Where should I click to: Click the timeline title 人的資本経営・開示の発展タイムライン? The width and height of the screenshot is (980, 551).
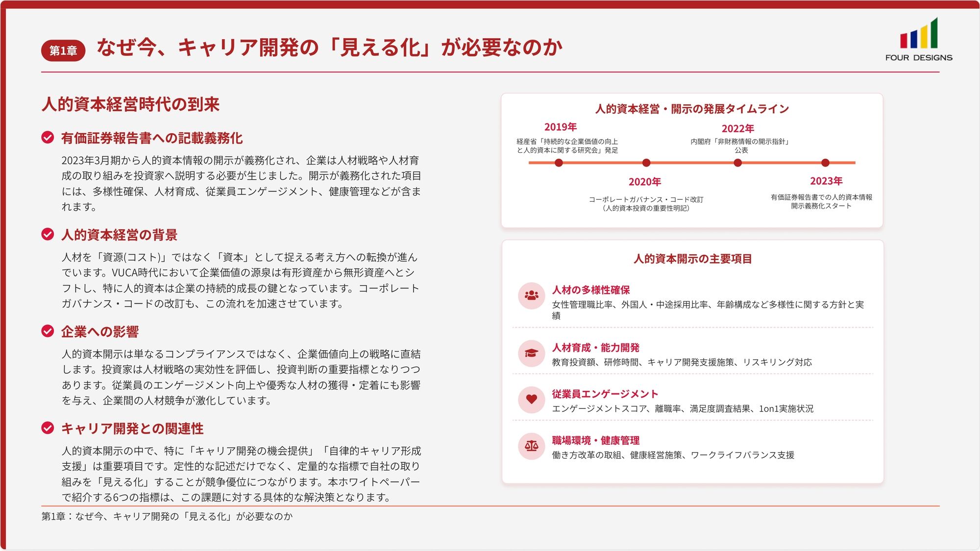coord(692,109)
